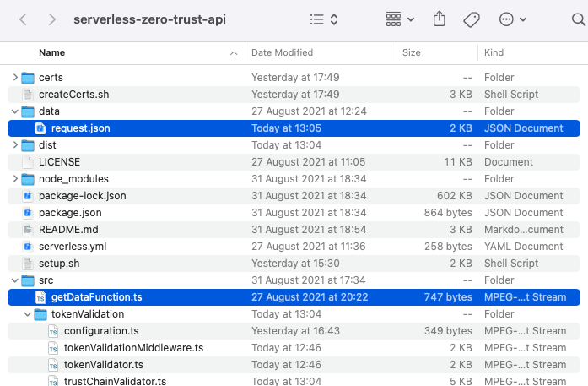Click the configuration.ts TS icon

(53, 331)
